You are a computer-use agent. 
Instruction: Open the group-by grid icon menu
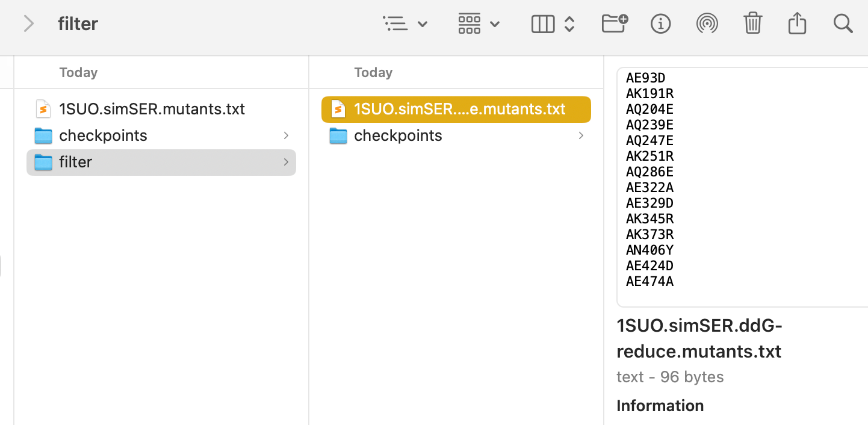click(x=470, y=24)
